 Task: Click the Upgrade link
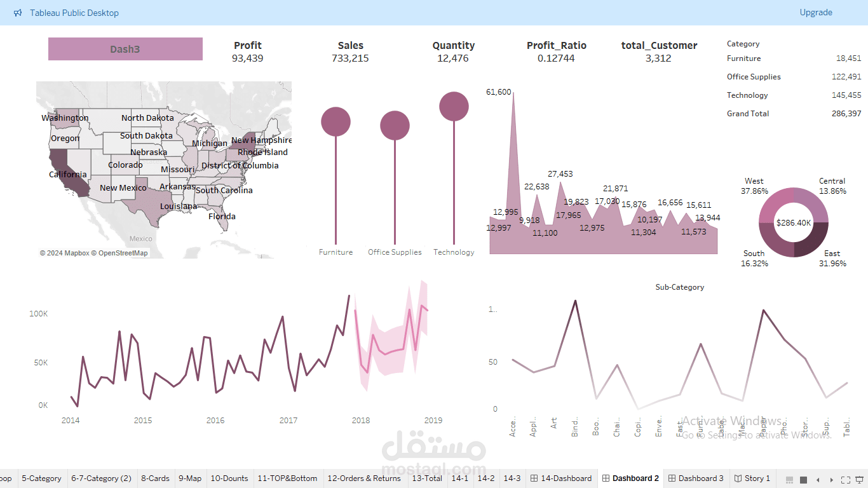816,13
